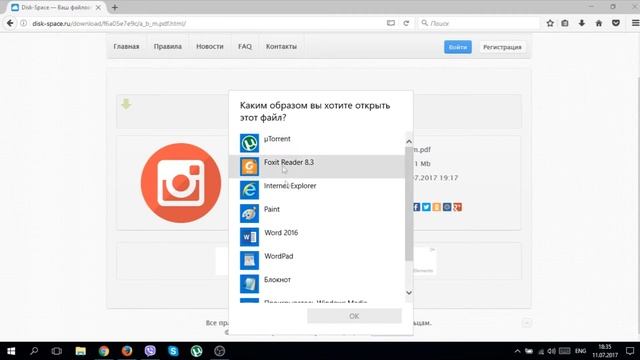This screenshot has width=640, height=360.
Task: Open taskbar search magnifier
Action: tap(34, 351)
